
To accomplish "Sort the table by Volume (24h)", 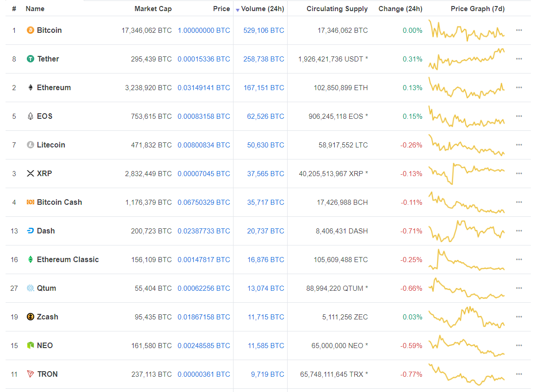I will pyautogui.click(x=262, y=9).
